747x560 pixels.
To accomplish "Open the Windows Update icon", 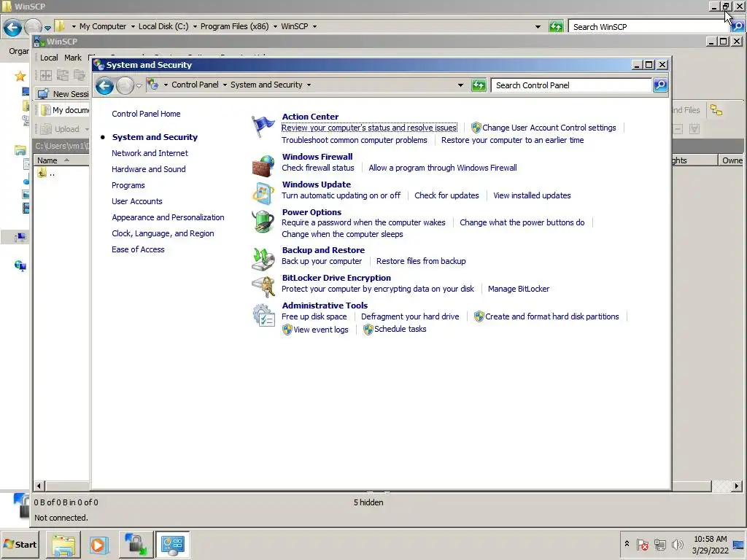I will tap(263, 193).
